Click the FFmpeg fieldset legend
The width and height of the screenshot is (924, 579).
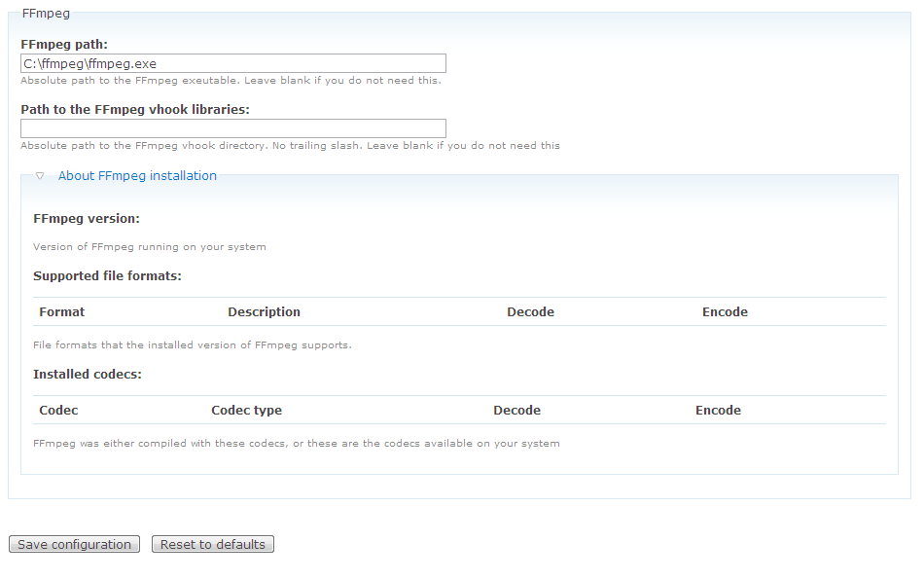pyautogui.click(x=46, y=14)
